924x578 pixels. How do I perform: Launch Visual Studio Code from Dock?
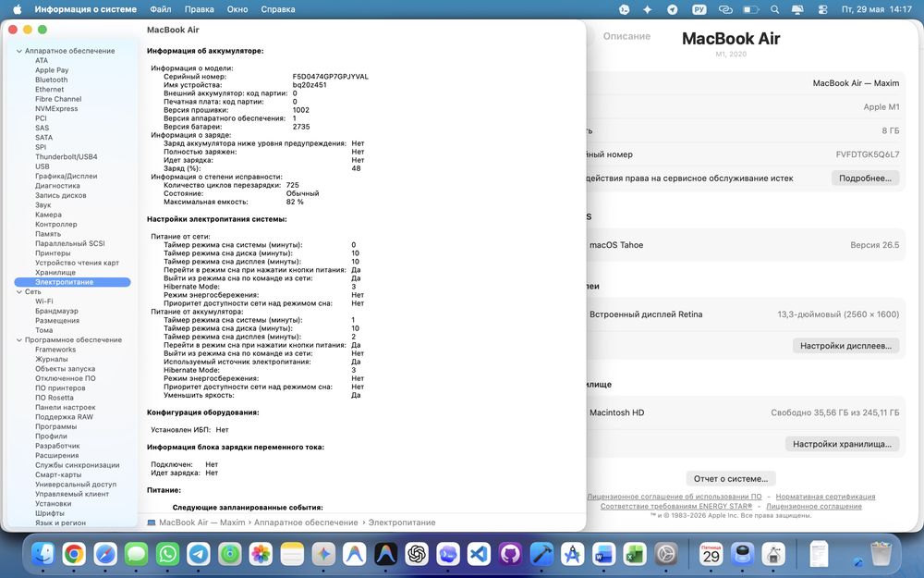(479, 554)
